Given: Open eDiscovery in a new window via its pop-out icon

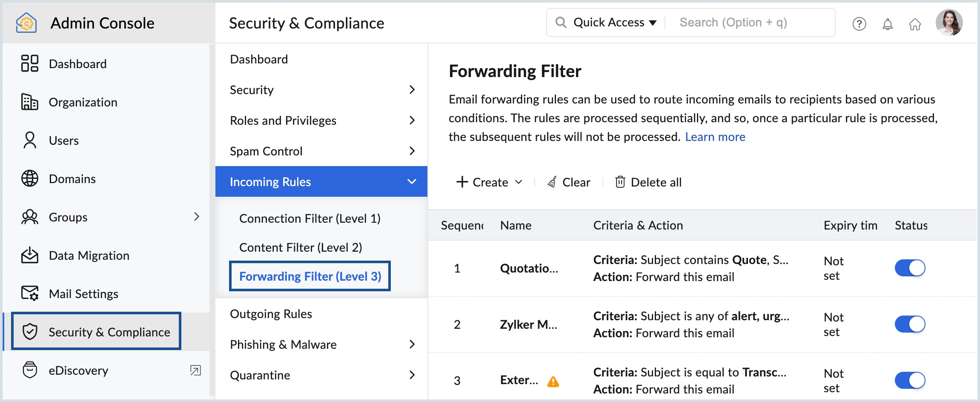Looking at the screenshot, I should pyautogui.click(x=195, y=370).
